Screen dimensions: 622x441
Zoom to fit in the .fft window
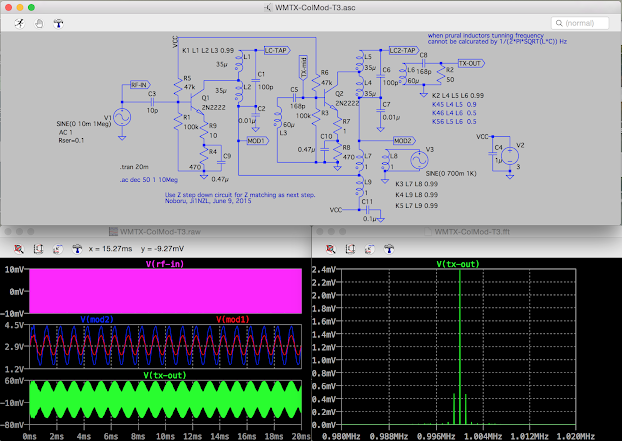(x=330, y=249)
